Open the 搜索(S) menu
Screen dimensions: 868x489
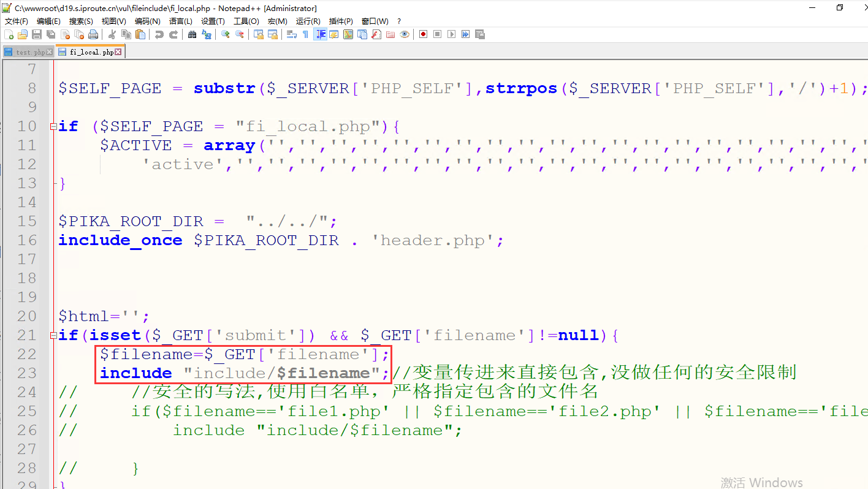click(80, 21)
